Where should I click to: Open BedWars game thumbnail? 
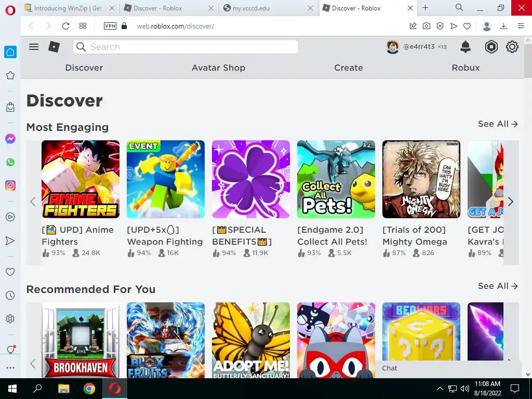click(421, 331)
